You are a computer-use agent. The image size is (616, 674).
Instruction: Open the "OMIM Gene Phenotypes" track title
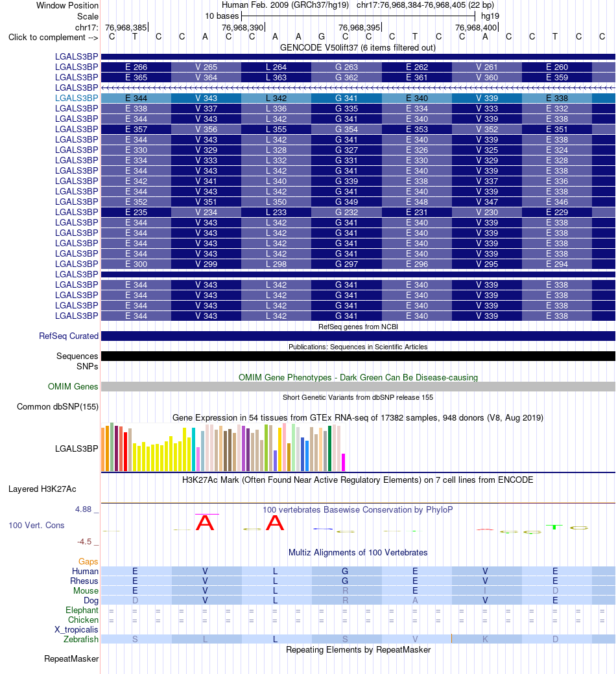click(358, 377)
